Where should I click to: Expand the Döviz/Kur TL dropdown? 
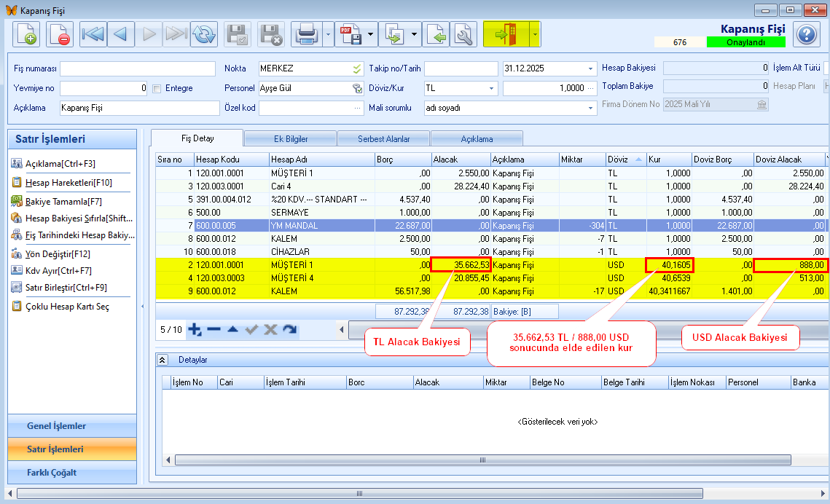coord(492,89)
